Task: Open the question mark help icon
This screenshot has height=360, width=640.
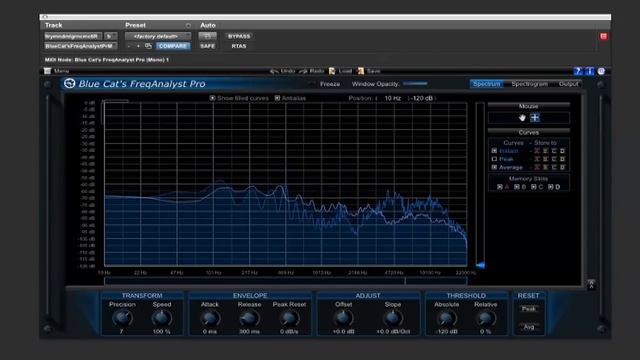Action: pos(578,71)
